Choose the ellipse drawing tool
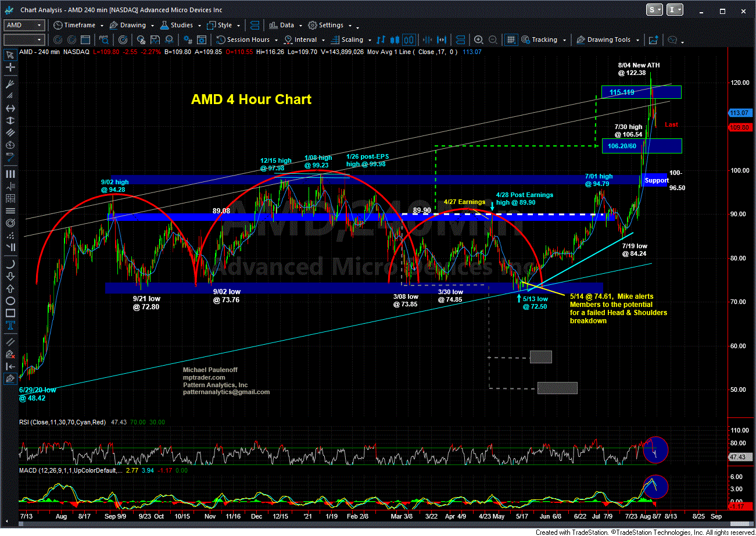Image resolution: width=756 pixels, height=536 pixels. coord(10,301)
